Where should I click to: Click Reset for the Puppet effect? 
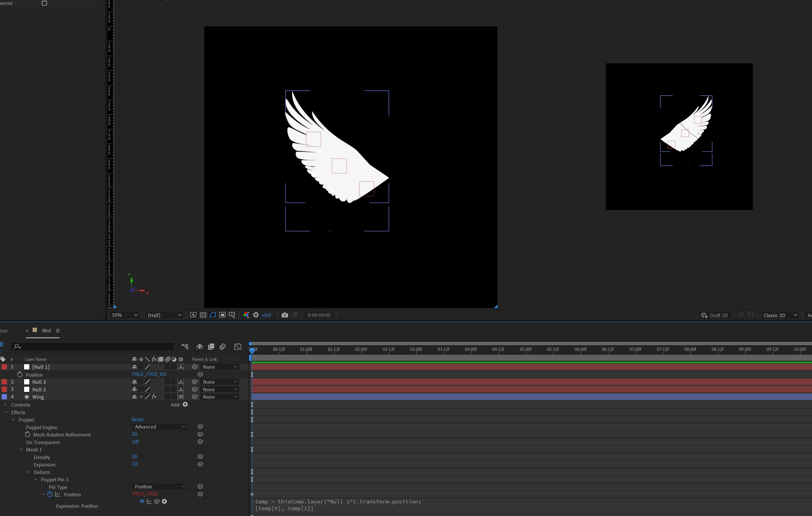click(x=137, y=419)
